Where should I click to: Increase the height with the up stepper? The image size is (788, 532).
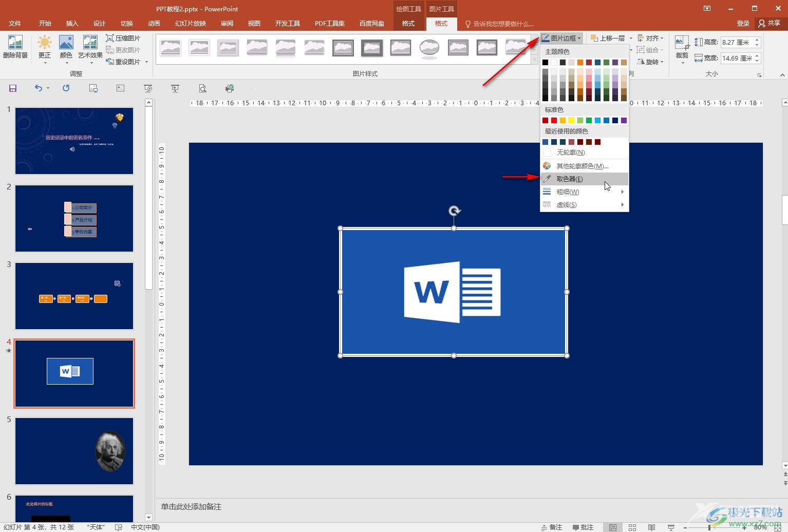coord(757,40)
